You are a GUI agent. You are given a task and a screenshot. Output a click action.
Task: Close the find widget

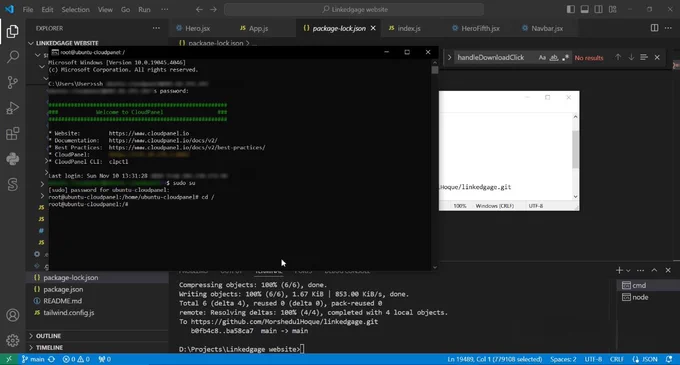tap(657, 57)
